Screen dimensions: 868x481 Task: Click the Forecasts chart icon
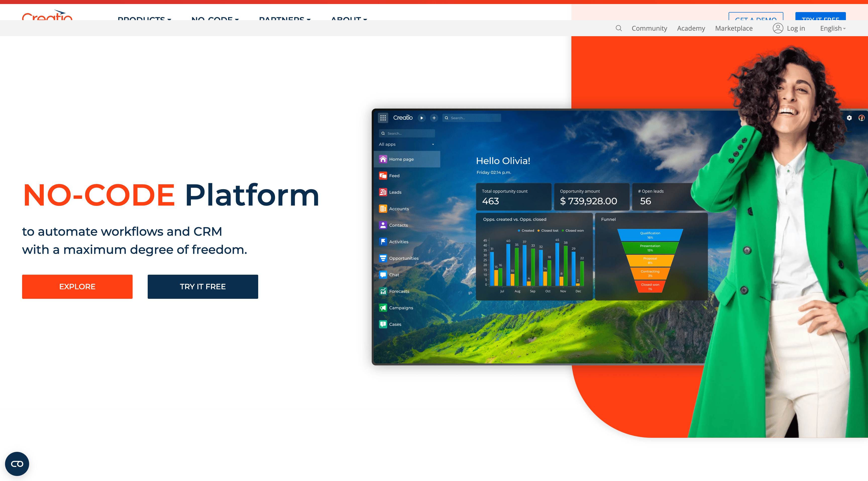point(383,291)
